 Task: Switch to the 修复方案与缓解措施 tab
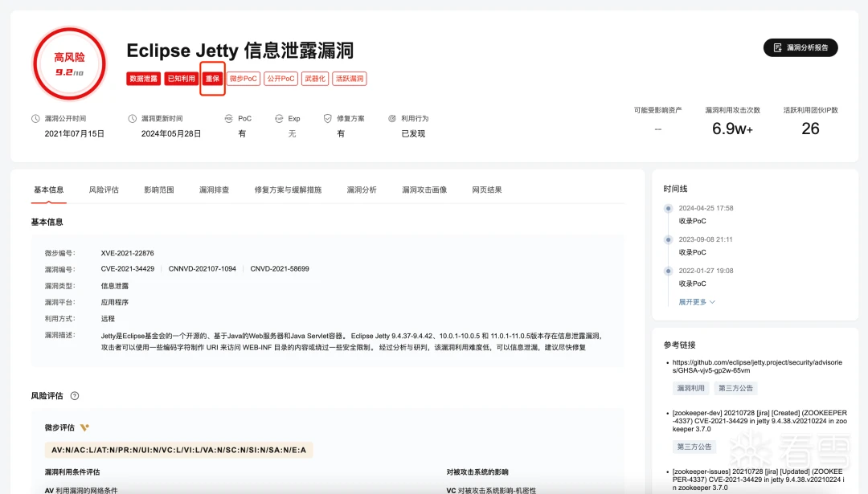(288, 190)
